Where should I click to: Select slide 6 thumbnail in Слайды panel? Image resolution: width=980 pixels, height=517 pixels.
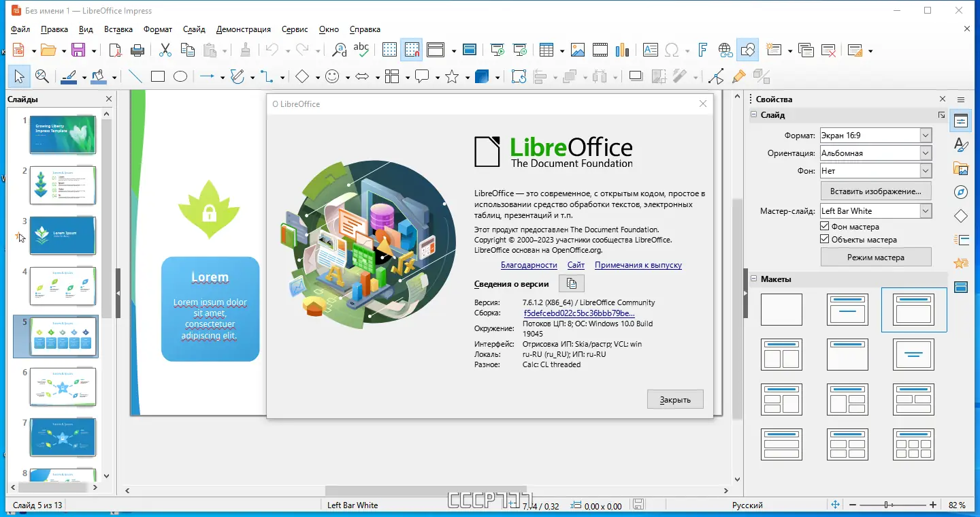63,386
